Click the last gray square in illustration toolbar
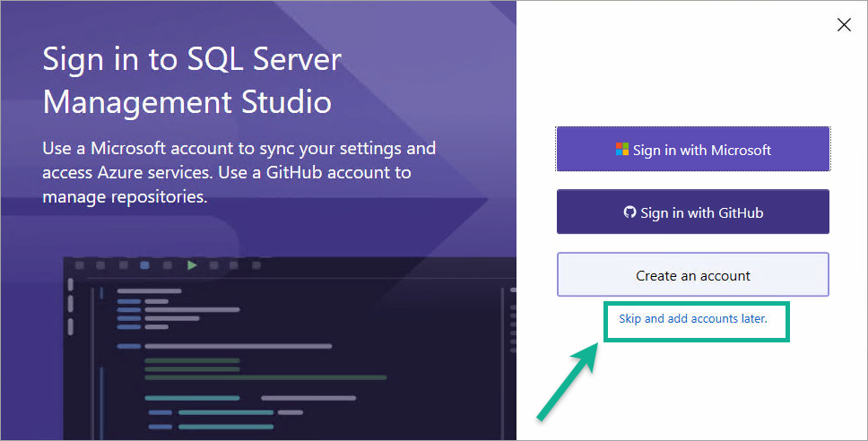This screenshot has width=868, height=441. [x=256, y=265]
